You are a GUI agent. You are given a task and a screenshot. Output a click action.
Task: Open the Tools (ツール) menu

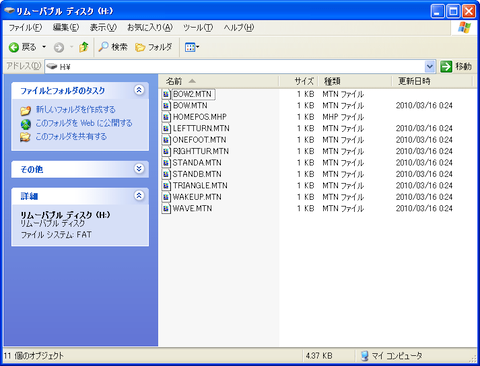(198, 27)
